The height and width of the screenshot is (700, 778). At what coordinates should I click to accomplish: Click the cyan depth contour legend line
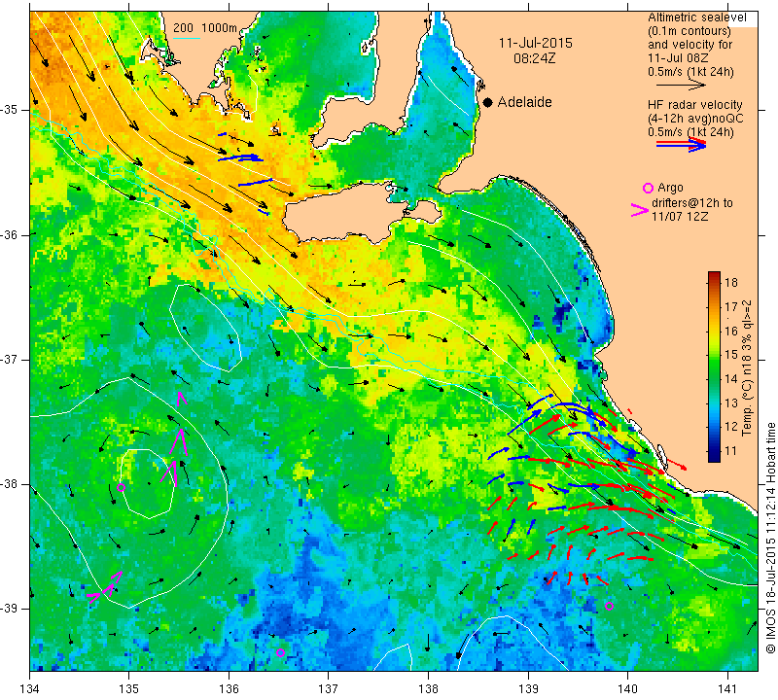(x=187, y=38)
